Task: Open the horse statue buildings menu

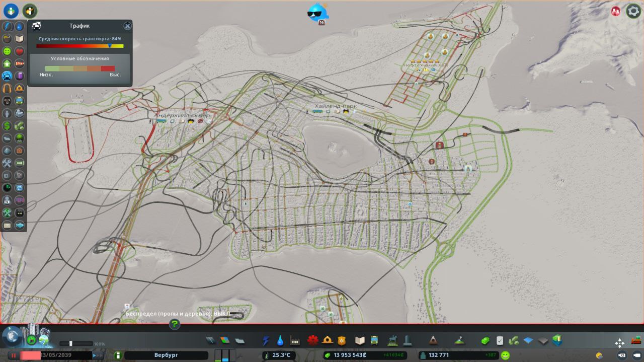Action: [392, 341]
